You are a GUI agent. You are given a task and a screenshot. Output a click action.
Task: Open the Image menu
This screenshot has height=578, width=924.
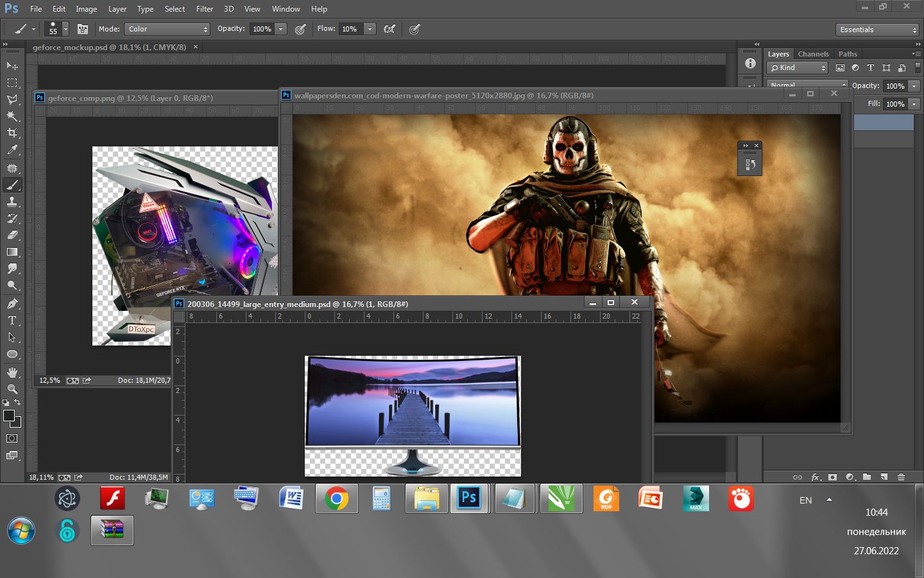pyautogui.click(x=87, y=9)
